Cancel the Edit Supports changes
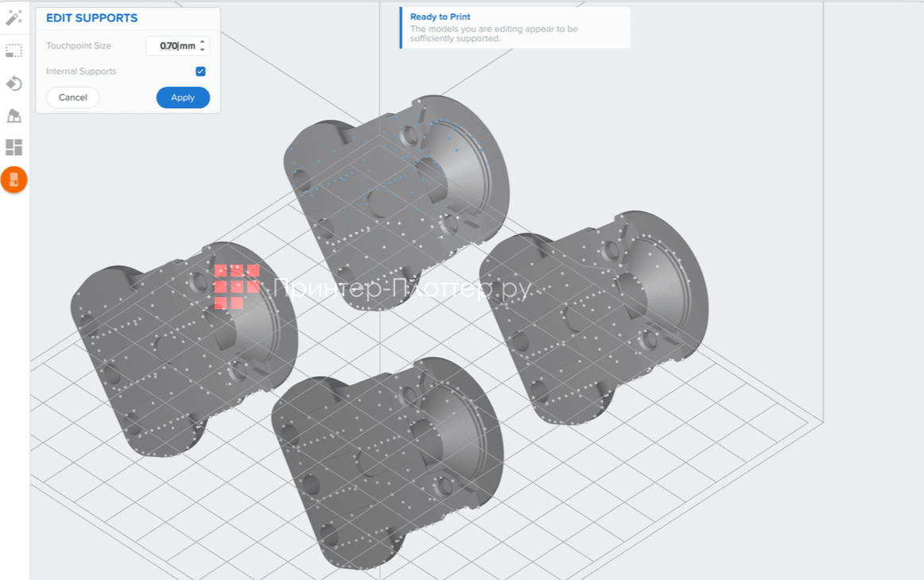 (x=72, y=97)
